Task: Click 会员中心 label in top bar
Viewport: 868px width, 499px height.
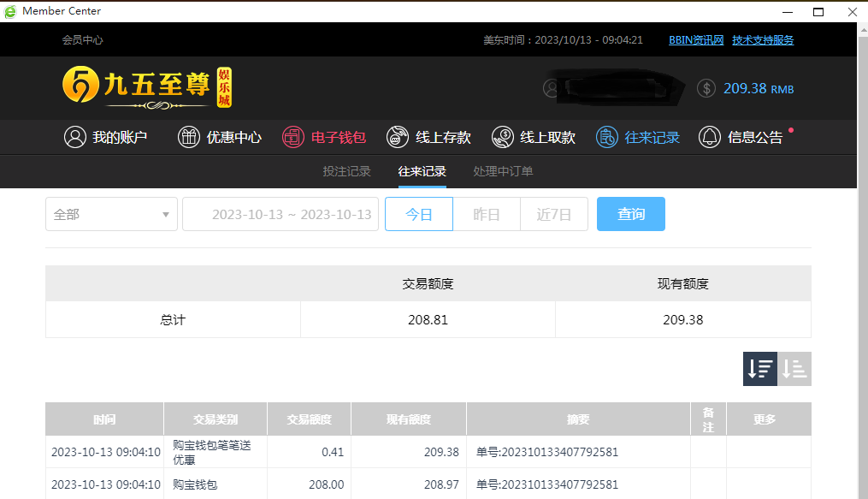Action: tap(82, 40)
